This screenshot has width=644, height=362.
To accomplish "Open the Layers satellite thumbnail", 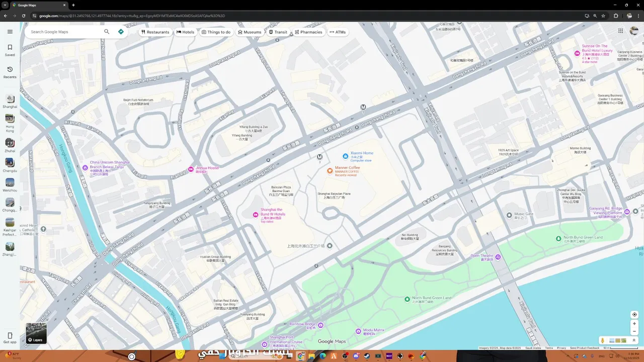I will [36, 333].
